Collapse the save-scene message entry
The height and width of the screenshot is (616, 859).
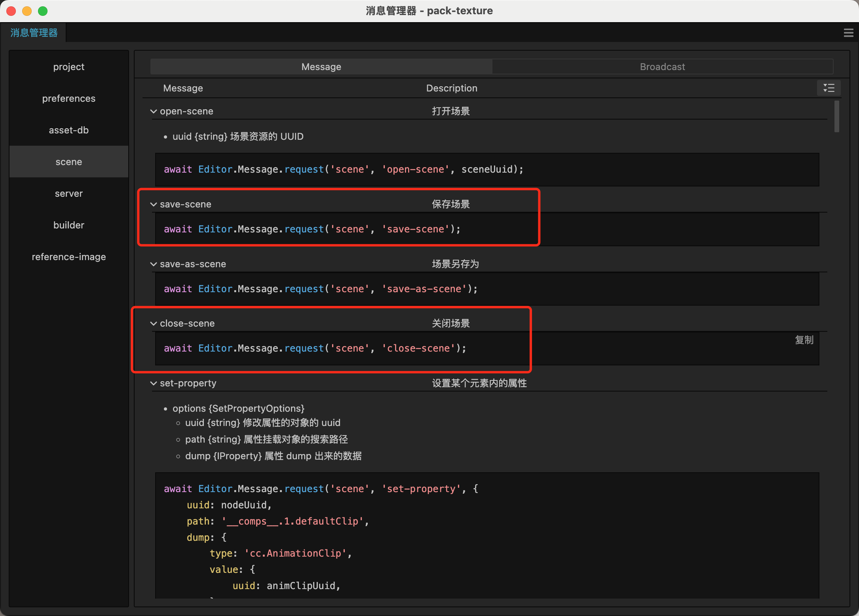tap(154, 205)
